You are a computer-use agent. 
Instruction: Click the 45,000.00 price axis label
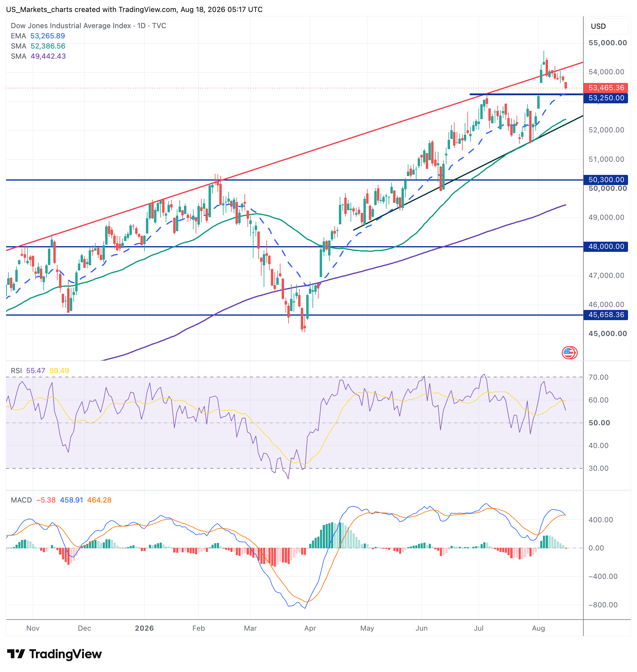pyautogui.click(x=608, y=334)
